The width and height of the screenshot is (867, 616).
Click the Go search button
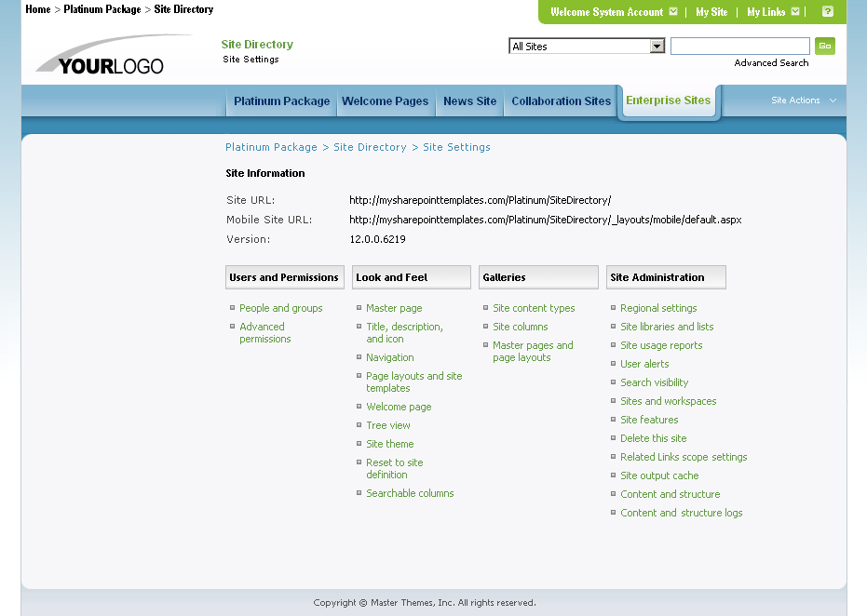coord(824,45)
